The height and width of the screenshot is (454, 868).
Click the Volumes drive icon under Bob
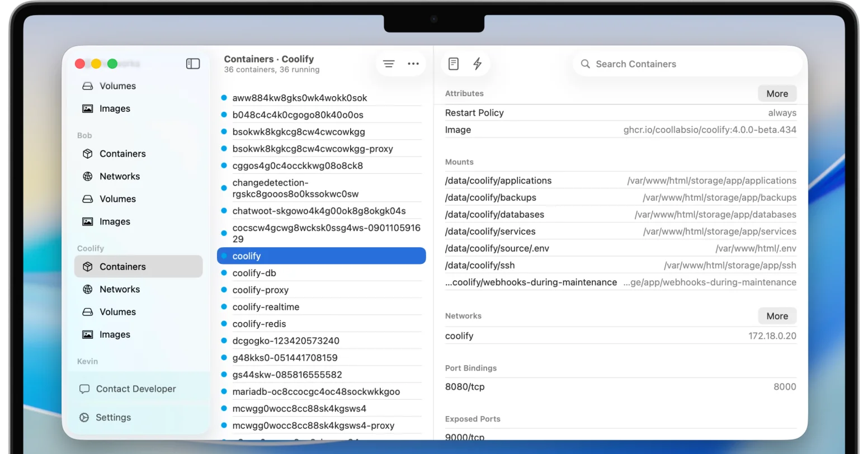(87, 198)
